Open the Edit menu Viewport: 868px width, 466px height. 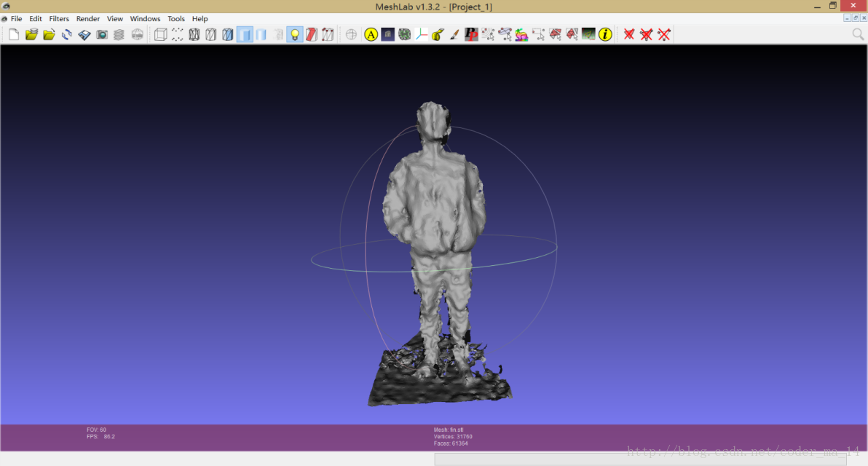36,18
